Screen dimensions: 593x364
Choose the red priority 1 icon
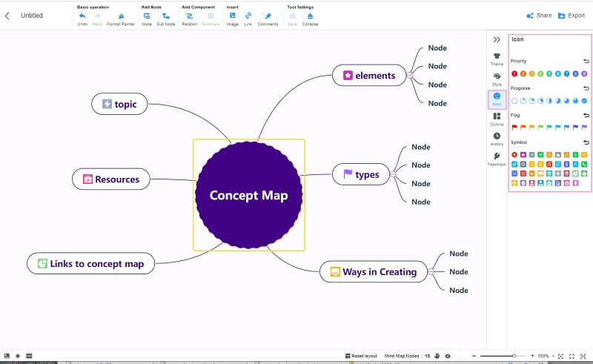tap(514, 74)
